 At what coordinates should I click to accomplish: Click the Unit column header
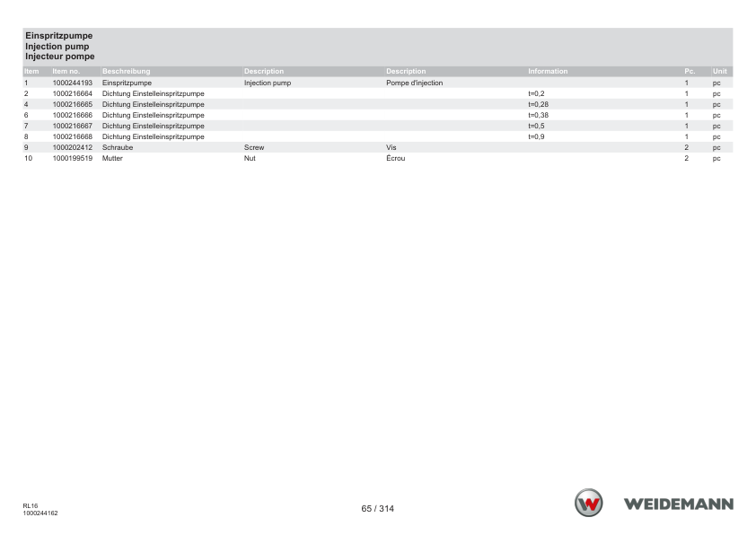point(719,71)
